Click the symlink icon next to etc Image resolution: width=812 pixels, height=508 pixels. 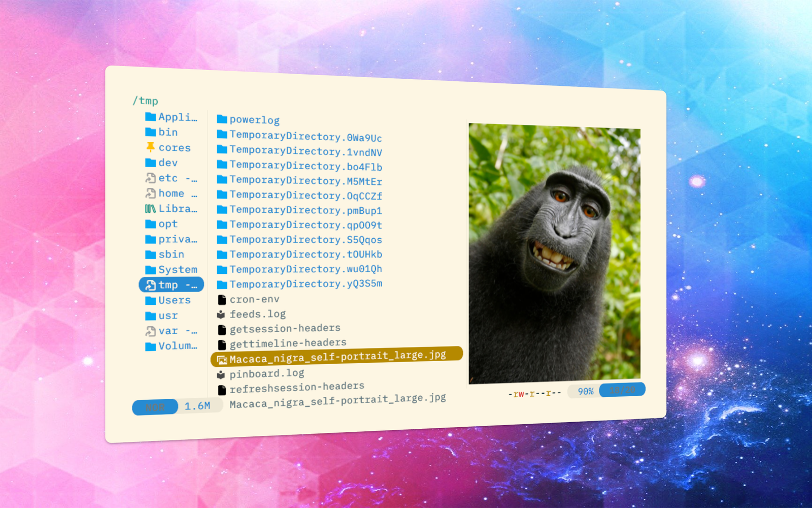coord(151,178)
